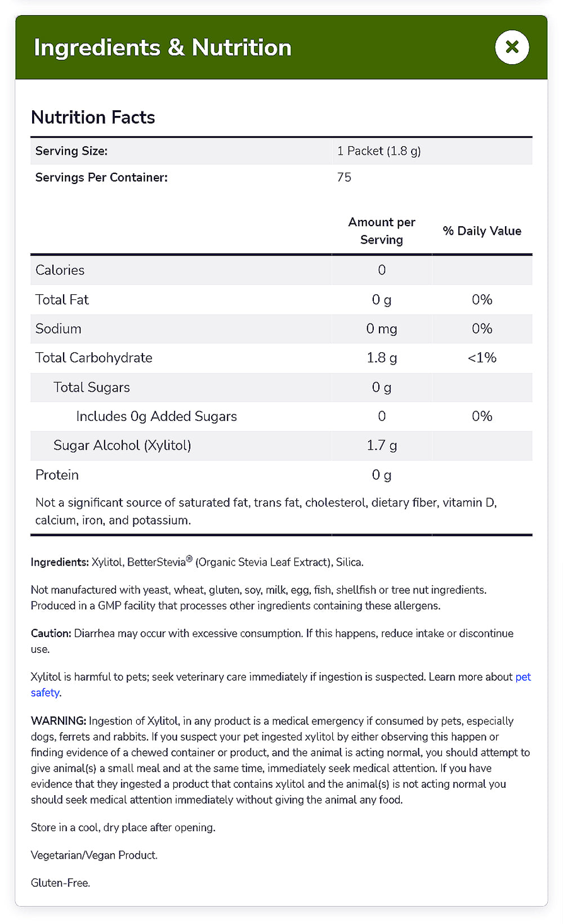Click the Ingredients & Nutrition header title

[163, 47]
